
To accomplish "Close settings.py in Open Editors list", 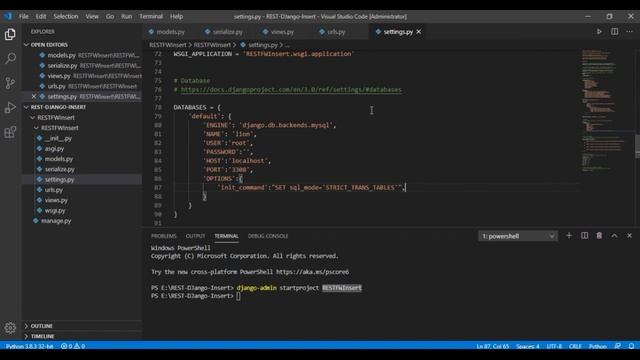I will [x=34, y=97].
